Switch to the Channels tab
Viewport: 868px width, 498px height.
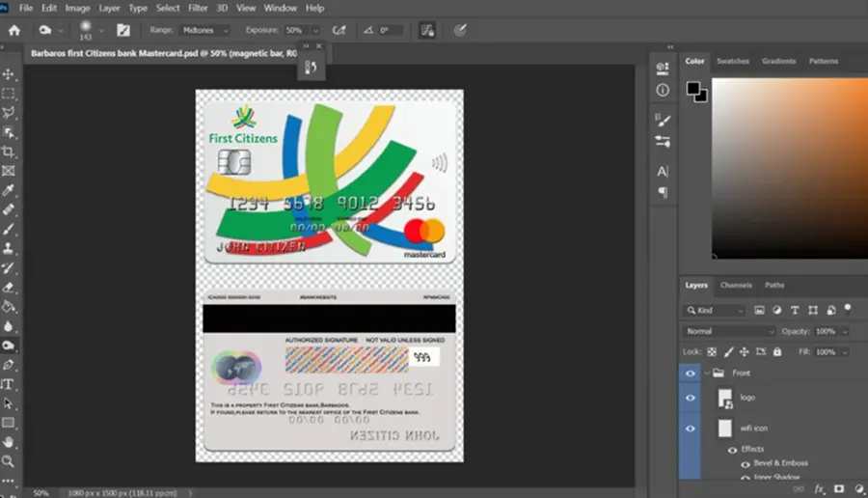tap(736, 286)
